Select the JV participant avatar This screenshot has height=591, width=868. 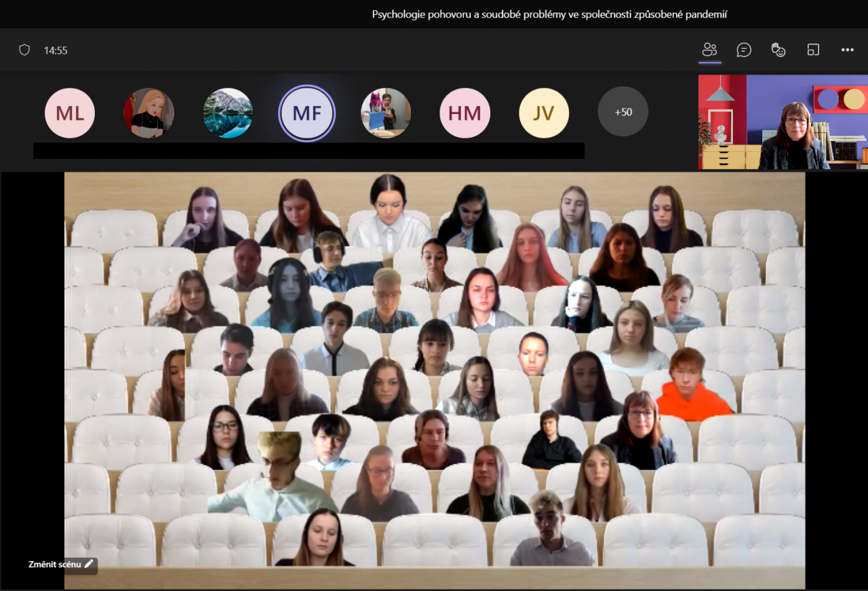click(x=543, y=113)
